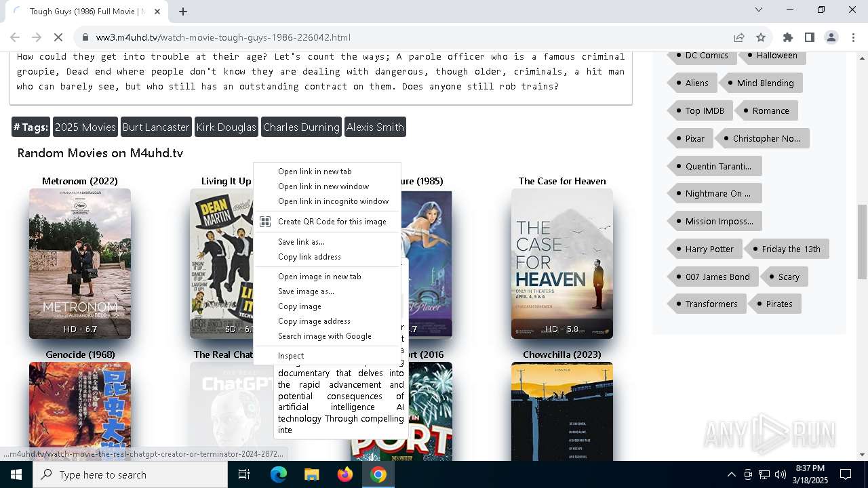Select Search image with Google
Screen dimensions: 868x488
pos(327,336)
